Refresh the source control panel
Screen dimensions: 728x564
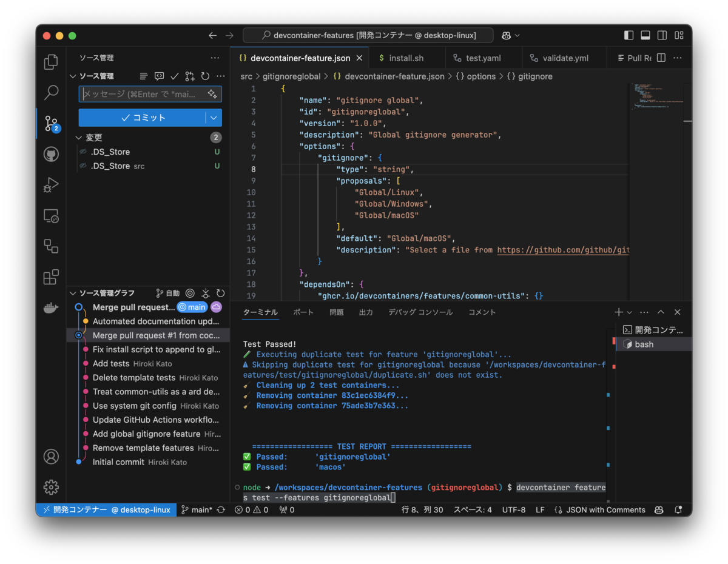[205, 76]
